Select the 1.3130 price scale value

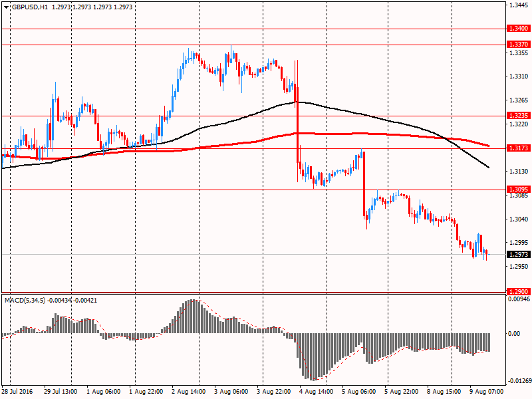tap(519, 172)
